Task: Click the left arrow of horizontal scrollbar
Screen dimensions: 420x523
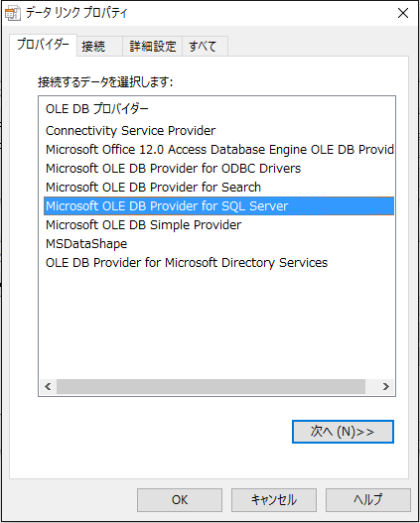Action: pyautogui.click(x=48, y=387)
